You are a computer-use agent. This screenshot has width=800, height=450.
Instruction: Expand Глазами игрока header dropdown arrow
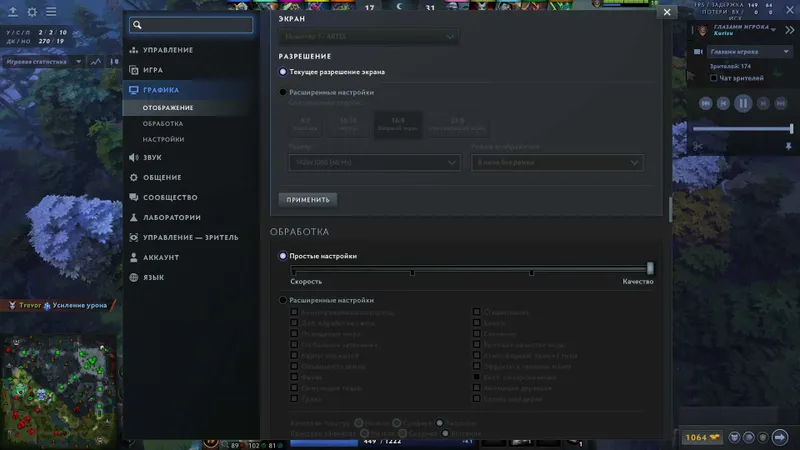click(x=773, y=30)
